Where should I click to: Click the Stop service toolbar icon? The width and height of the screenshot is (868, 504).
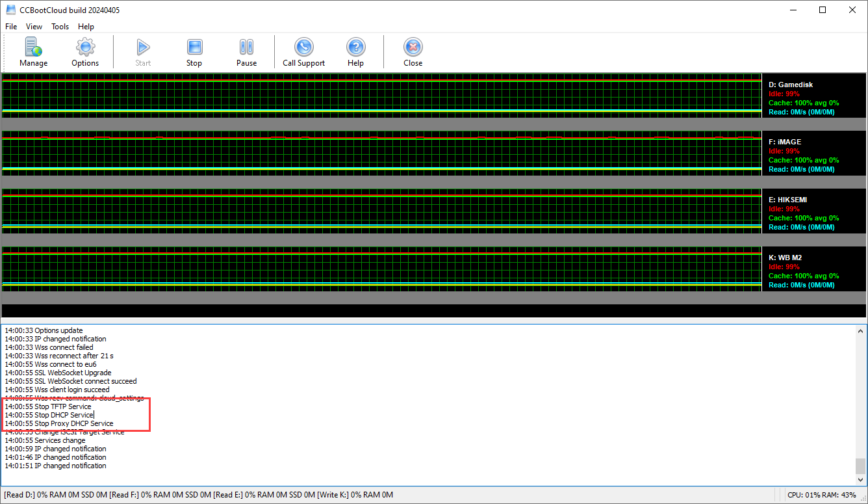click(194, 47)
